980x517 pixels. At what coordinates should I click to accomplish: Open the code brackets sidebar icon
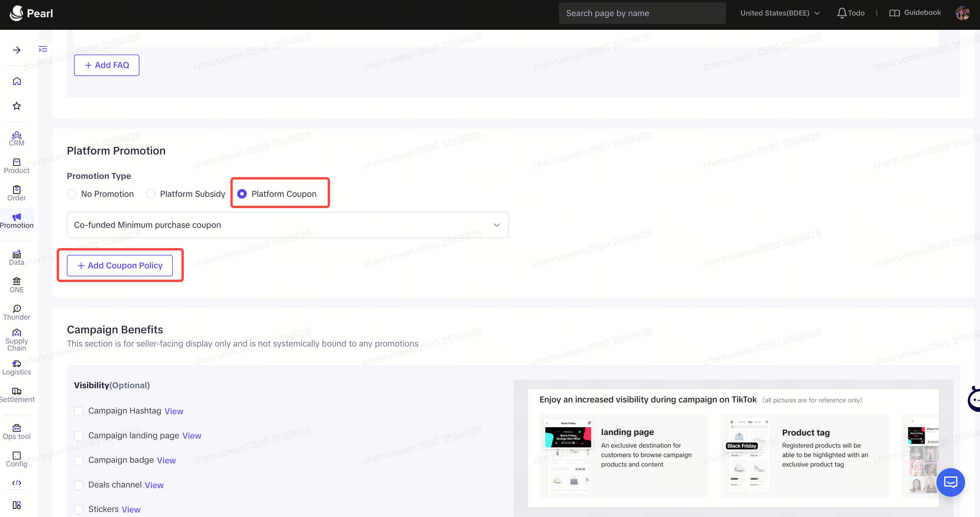[x=17, y=483]
